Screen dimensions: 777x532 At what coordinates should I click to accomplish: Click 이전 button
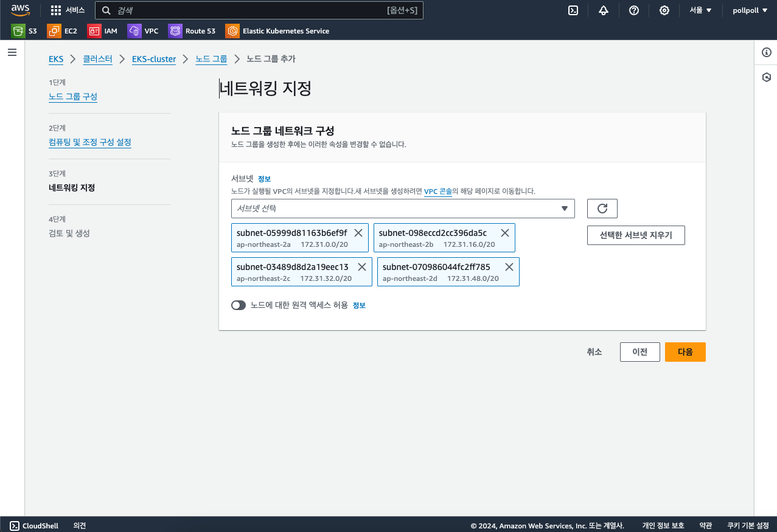640,352
